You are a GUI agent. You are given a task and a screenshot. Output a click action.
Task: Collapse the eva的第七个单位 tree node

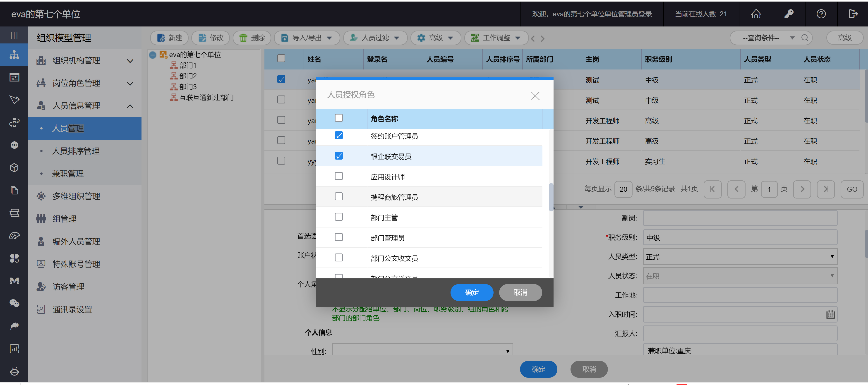point(153,55)
